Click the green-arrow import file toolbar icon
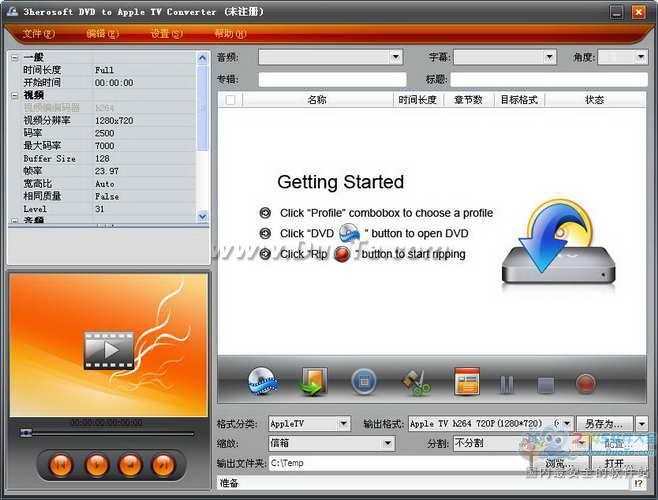 pos(313,381)
